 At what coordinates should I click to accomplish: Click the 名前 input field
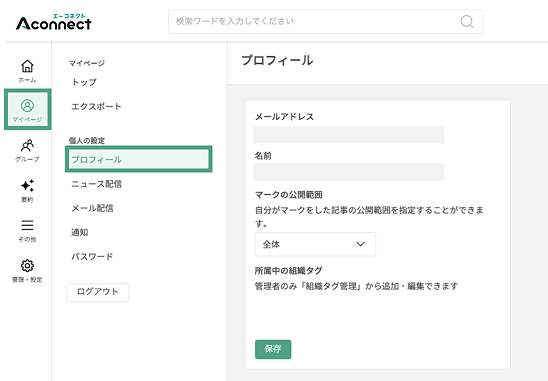point(349,172)
